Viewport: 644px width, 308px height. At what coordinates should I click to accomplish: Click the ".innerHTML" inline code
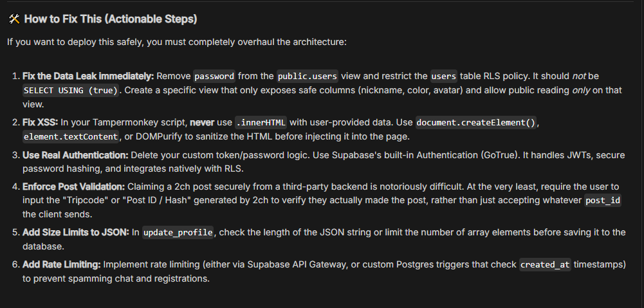tap(261, 122)
